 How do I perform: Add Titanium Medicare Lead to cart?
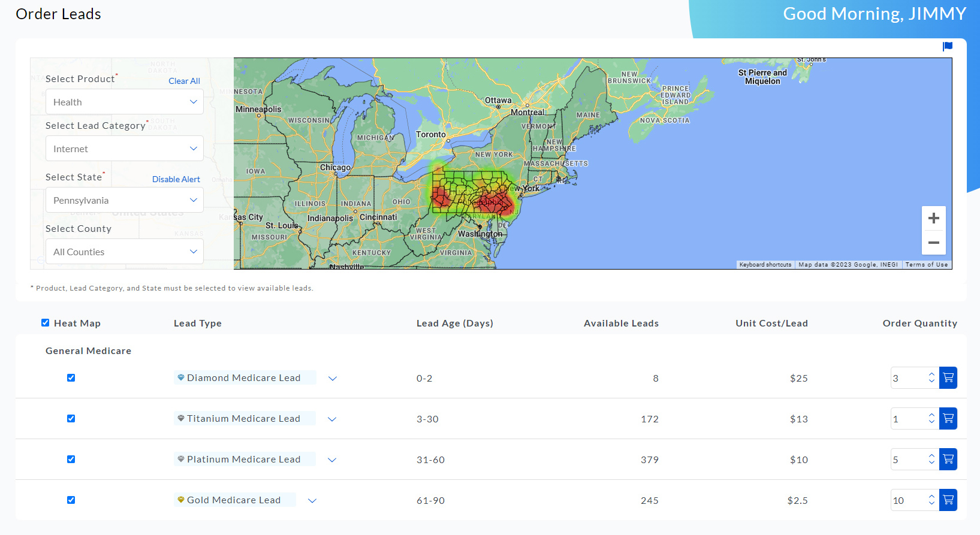coord(948,419)
